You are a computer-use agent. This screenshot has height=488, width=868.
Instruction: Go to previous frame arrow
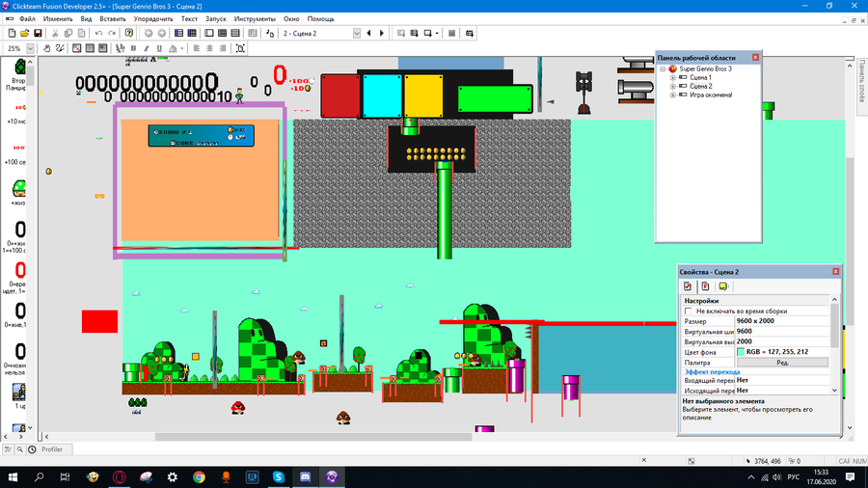click(x=369, y=33)
